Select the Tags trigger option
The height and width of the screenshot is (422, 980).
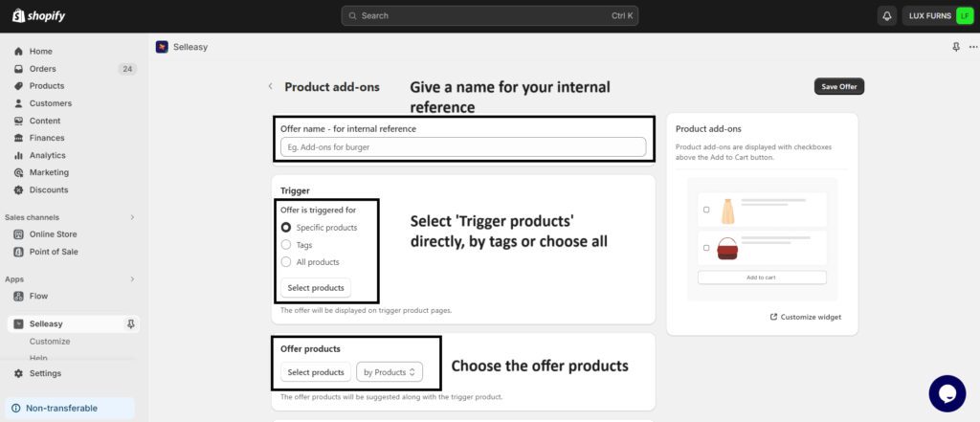pos(286,245)
